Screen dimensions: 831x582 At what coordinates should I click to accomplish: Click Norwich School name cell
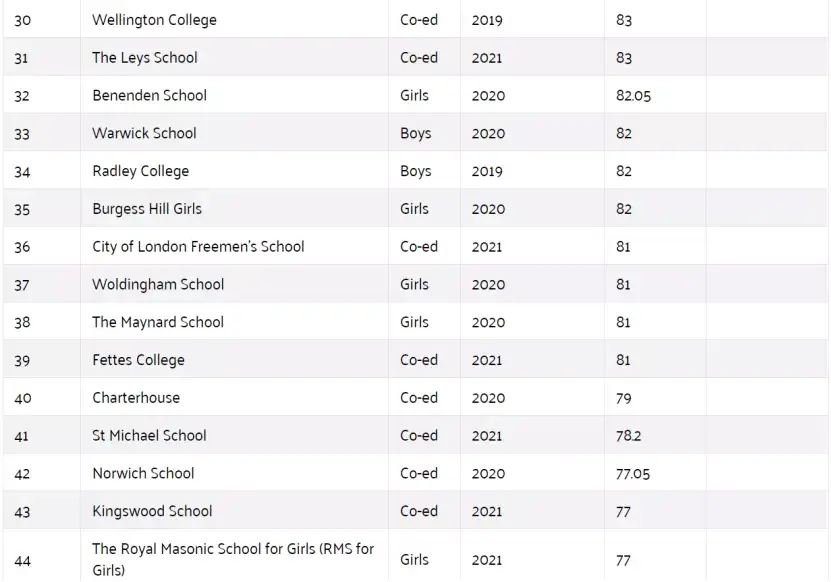143,474
